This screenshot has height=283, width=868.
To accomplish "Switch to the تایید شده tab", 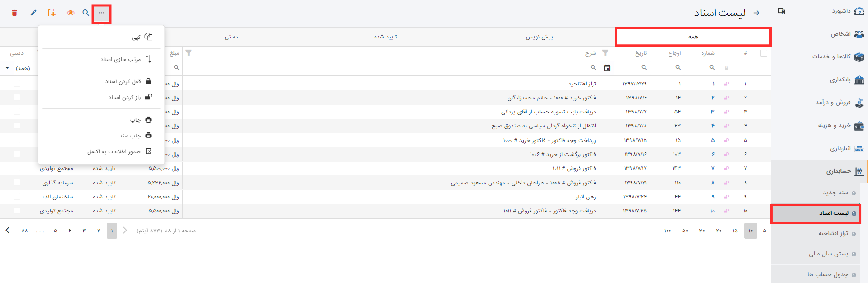I will 385,37.
